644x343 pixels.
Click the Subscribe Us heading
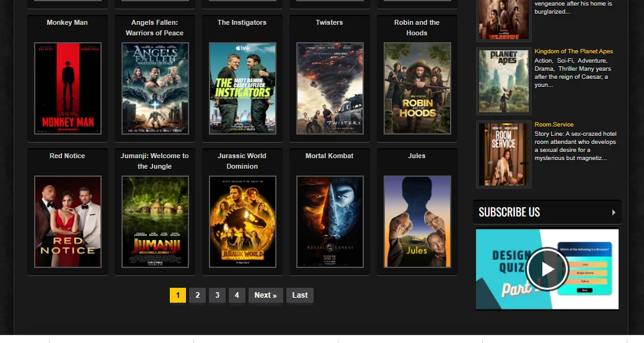[x=509, y=212]
